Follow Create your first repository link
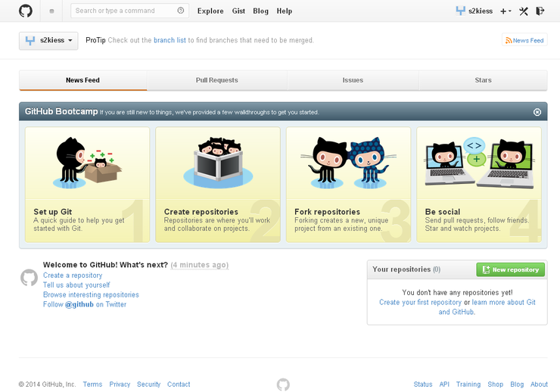The width and height of the screenshot is (560, 392). click(x=420, y=302)
